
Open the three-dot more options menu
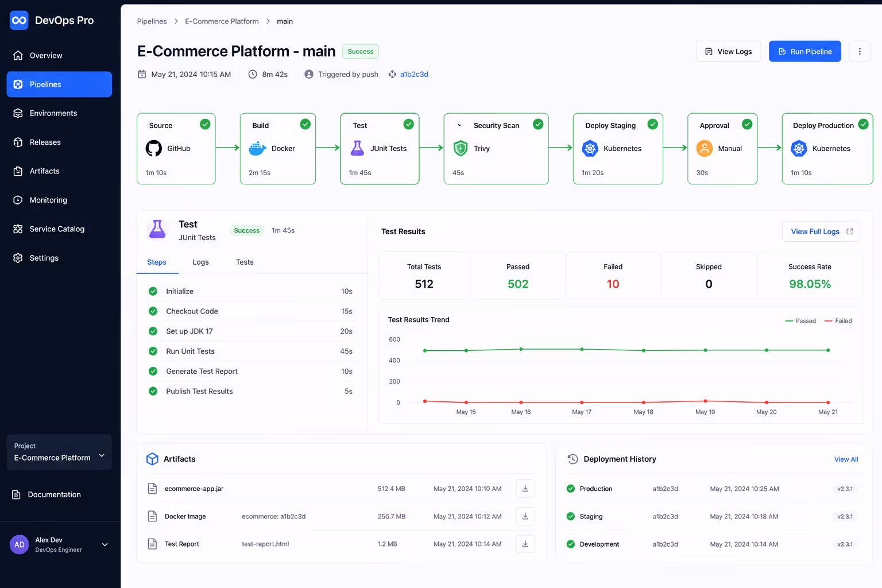point(860,51)
